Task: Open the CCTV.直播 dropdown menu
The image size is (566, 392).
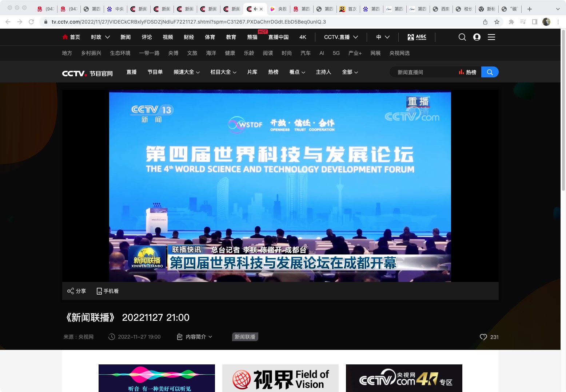Action: [341, 37]
